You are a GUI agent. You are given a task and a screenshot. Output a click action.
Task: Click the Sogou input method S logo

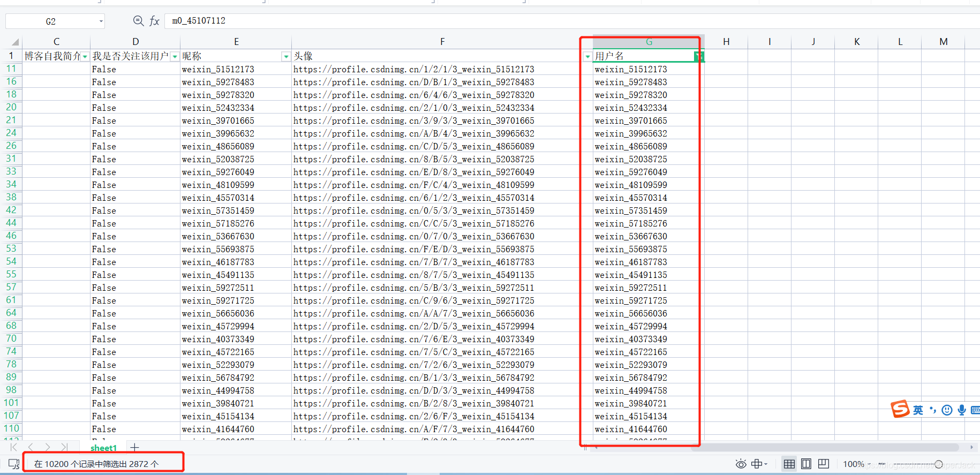click(x=900, y=410)
